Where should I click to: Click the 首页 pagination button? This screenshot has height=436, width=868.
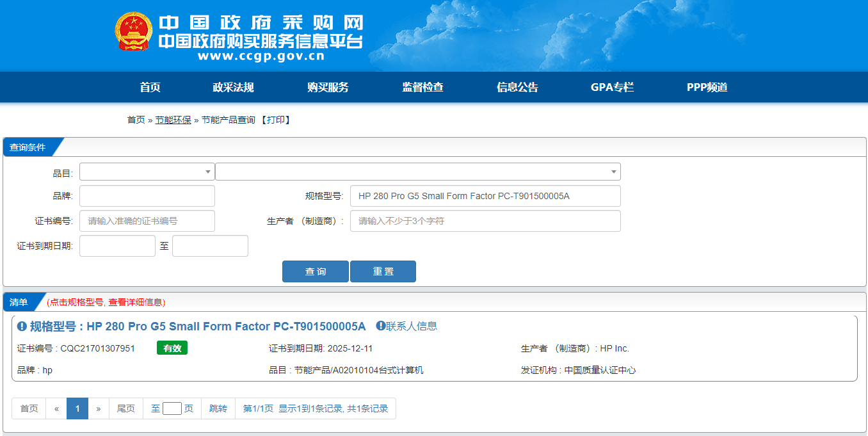(x=29, y=408)
